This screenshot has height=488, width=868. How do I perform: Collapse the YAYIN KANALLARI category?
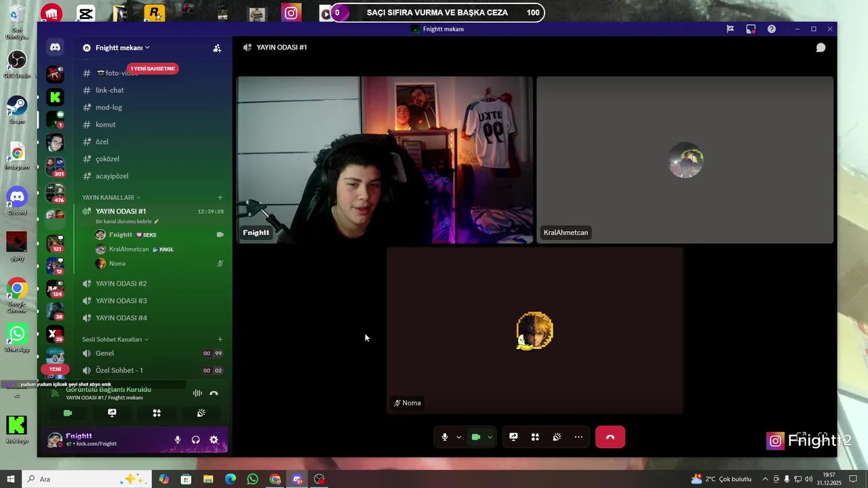[111, 197]
